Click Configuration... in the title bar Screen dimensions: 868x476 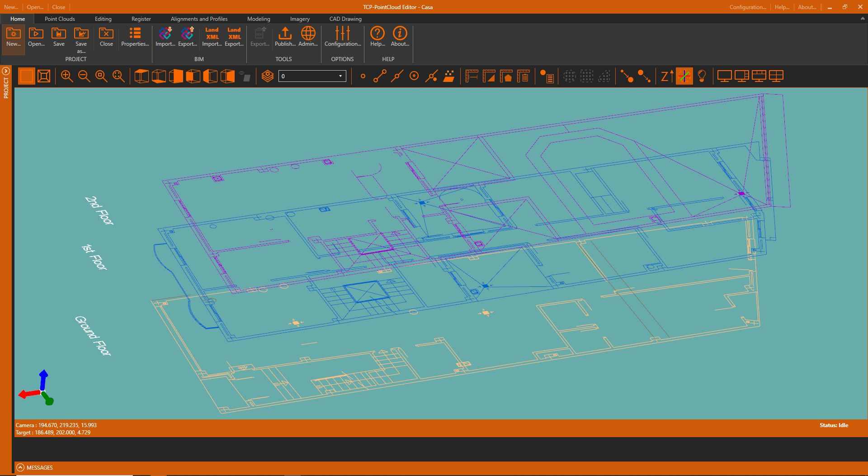point(748,7)
